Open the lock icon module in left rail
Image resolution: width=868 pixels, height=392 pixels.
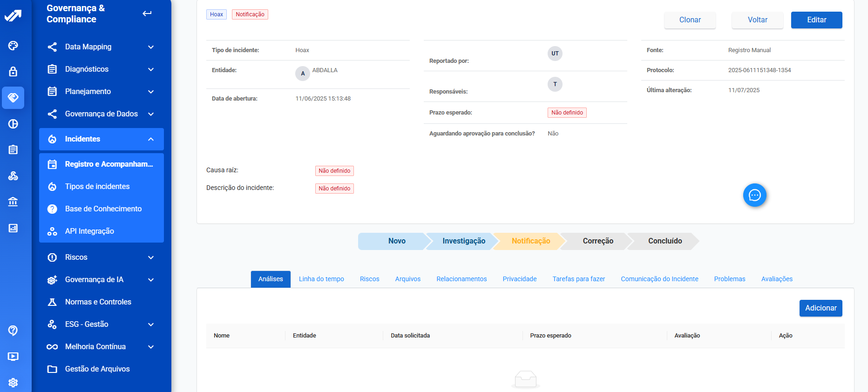click(x=13, y=72)
